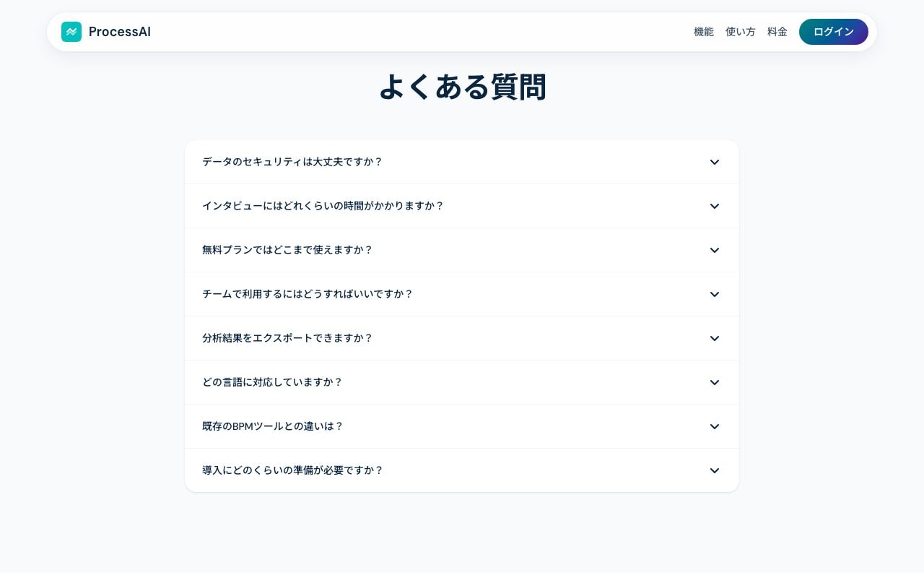Click question text 分析結果をエクスポートできますか？

pyautogui.click(x=287, y=338)
